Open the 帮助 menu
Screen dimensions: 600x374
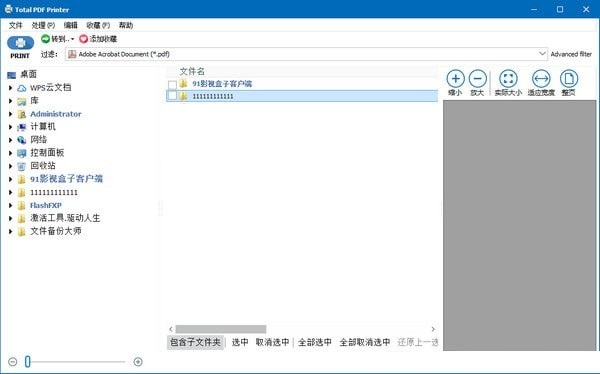(126, 25)
